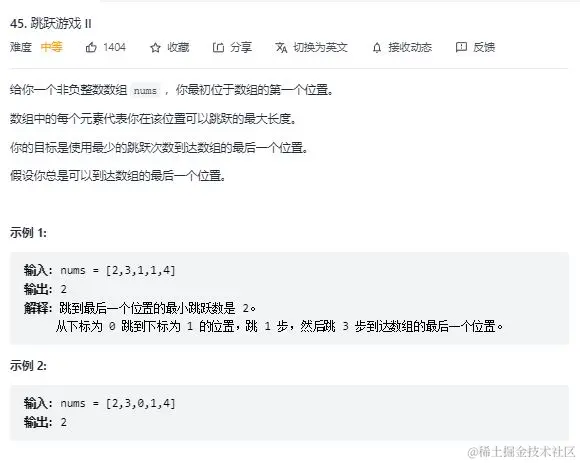Viewport: 580px width, 463px height.
Task: Click the inline nums code tag
Action: coord(145,91)
